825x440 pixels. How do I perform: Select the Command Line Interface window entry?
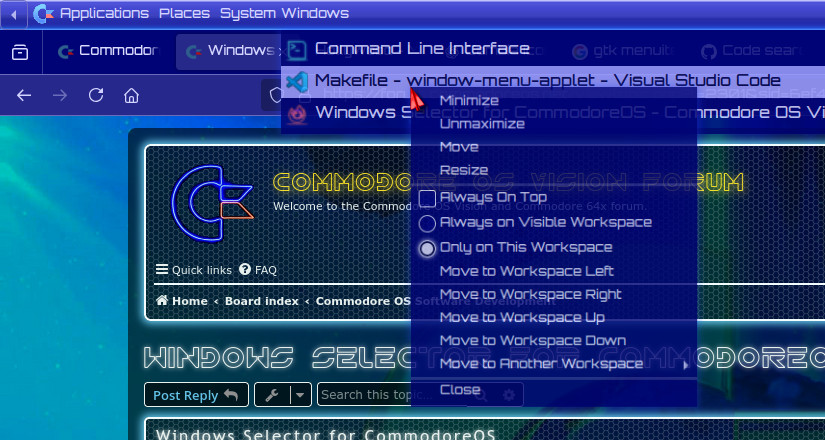(x=553, y=49)
